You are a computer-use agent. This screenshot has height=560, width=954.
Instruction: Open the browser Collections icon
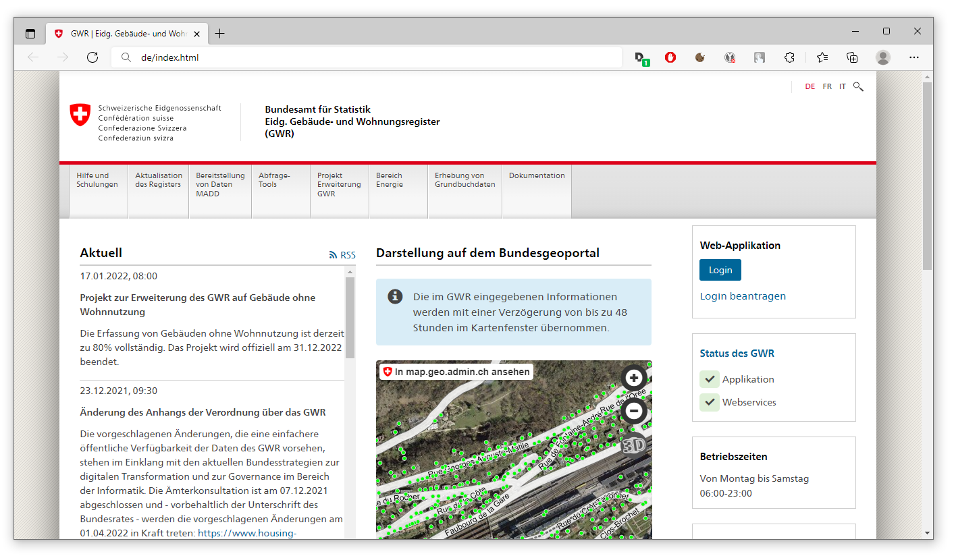pyautogui.click(x=852, y=57)
